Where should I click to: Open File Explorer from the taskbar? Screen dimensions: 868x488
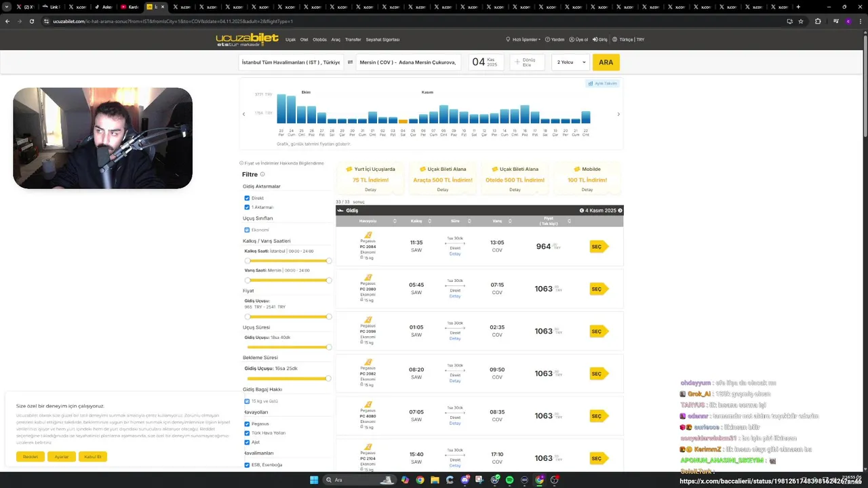coord(435,480)
